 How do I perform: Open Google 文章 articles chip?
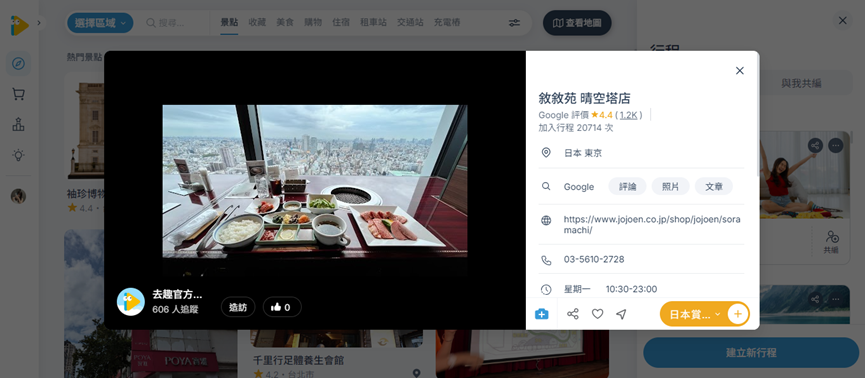(x=713, y=187)
